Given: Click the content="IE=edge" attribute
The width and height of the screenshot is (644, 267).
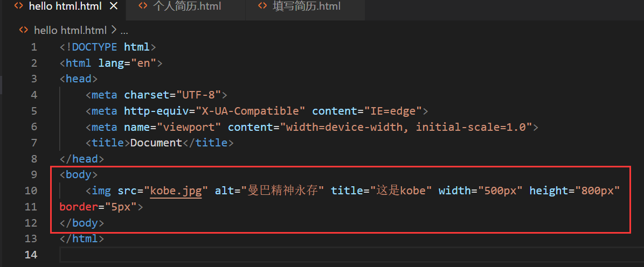Looking at the screenshot, I should click(x=367, y=111).
